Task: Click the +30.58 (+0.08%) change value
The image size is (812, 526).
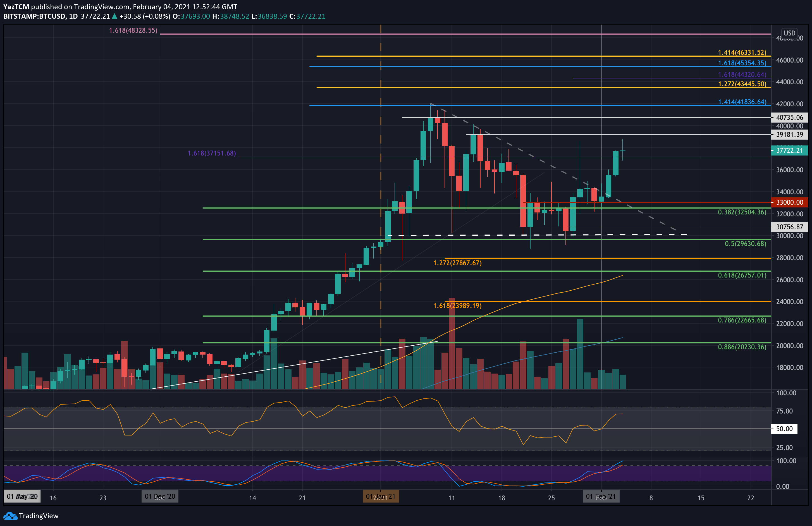Action: click(x=145, y=16)
